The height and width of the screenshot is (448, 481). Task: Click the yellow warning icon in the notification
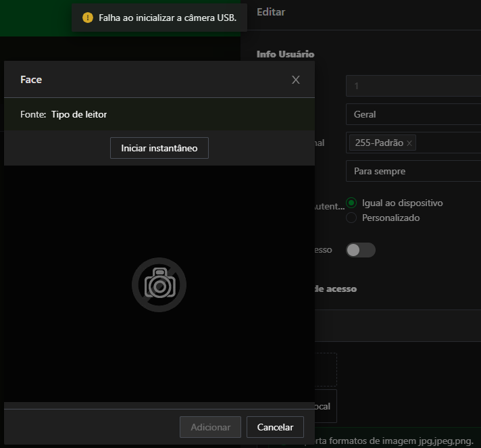coord(88,18)
